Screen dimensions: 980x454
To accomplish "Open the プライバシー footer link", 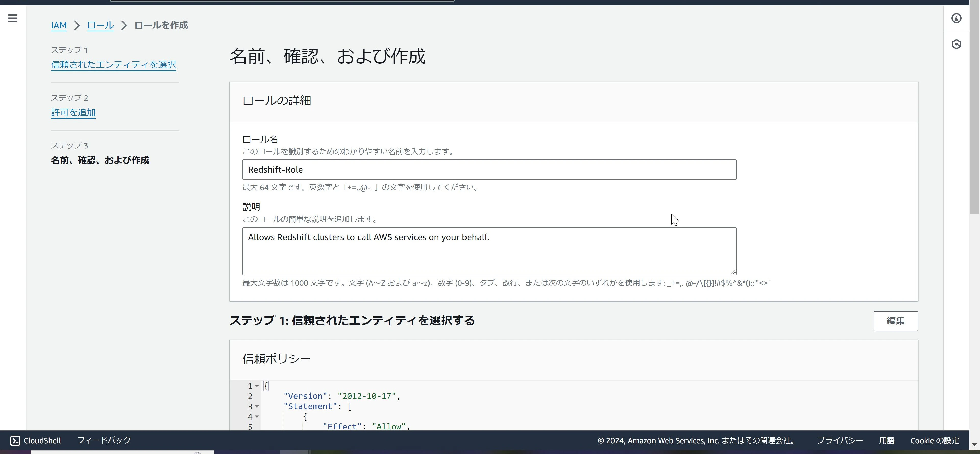I will (840, 440).
